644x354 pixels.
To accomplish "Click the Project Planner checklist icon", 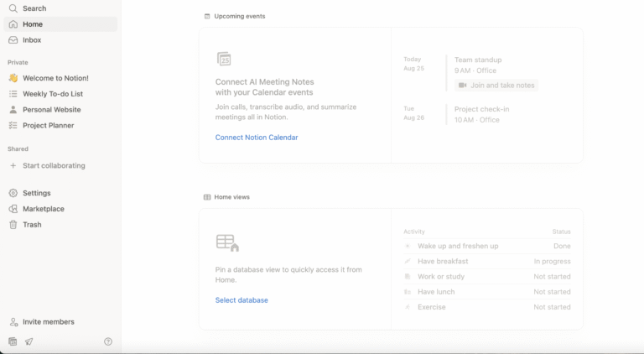I will click(13, 125).
